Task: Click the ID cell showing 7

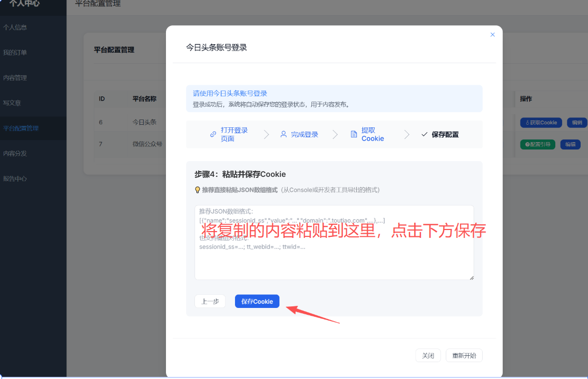Action: (x=101, y=144)
